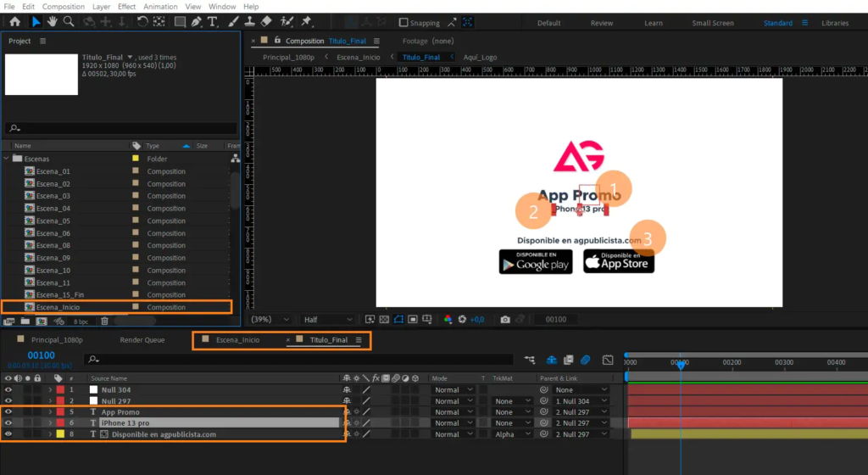
Task: Open Titulo_Final name dropdown in Project panel
Action: click(x=130, y=57)
